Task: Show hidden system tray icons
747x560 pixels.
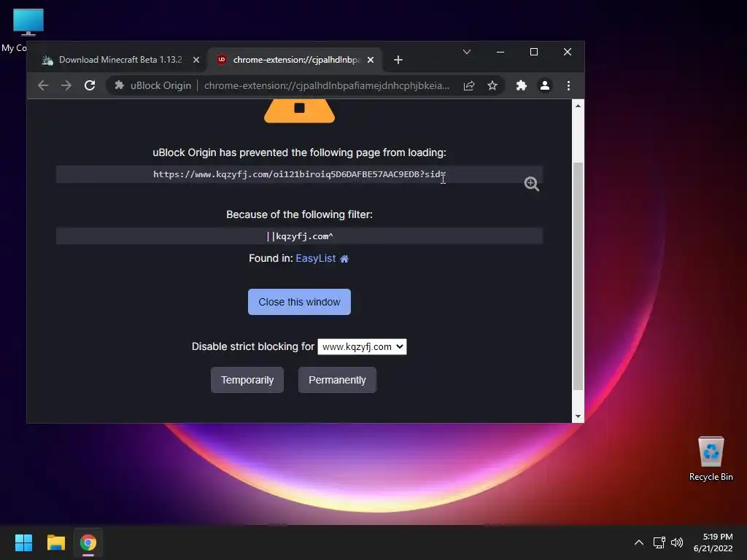Action: coord(639,542)
